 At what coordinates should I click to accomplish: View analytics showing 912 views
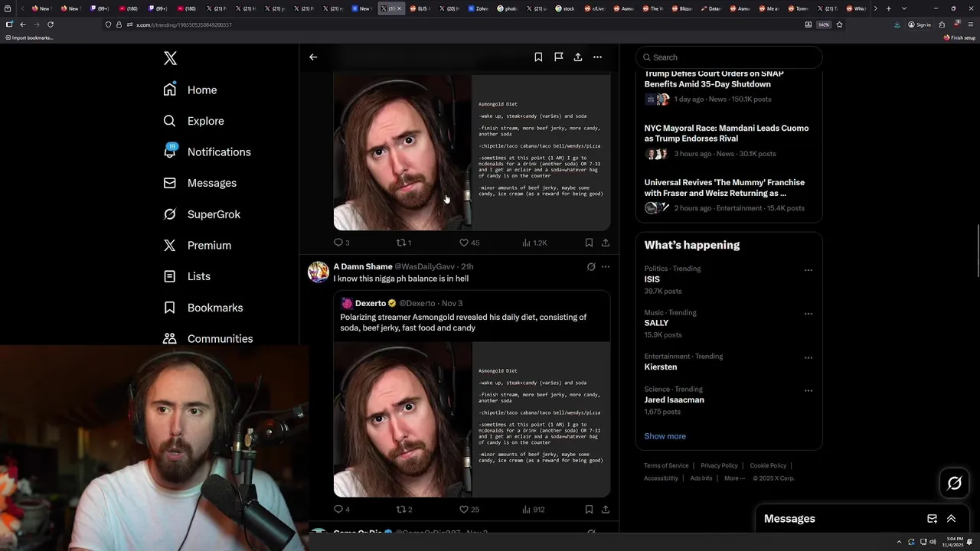tap(533, 509)
